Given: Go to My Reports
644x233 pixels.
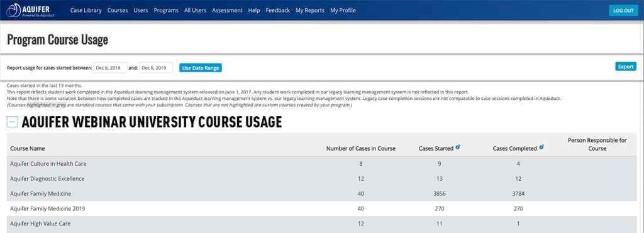Looking at the screenshot, I should (309, 10).
